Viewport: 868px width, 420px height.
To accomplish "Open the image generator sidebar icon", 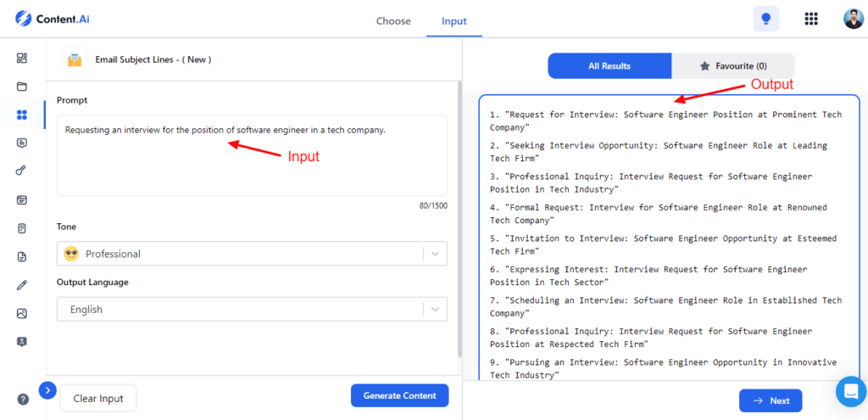I will click(21, 313).
